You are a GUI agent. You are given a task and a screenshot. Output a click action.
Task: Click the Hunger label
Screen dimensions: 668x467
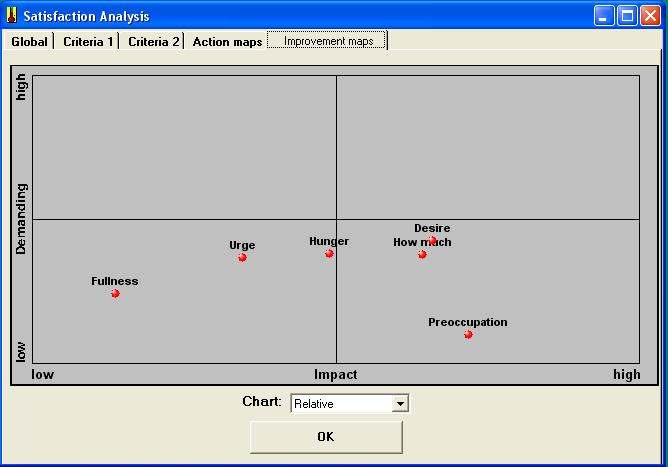tap(329, 241)
